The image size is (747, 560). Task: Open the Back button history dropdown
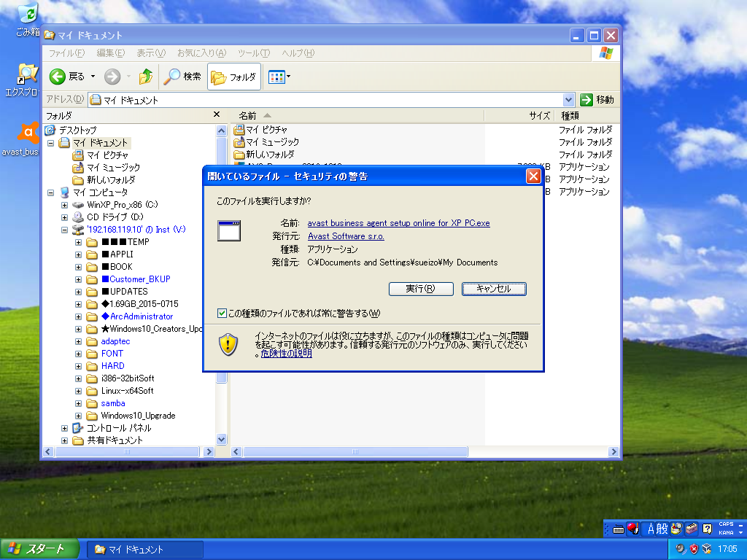click(93, 77)
